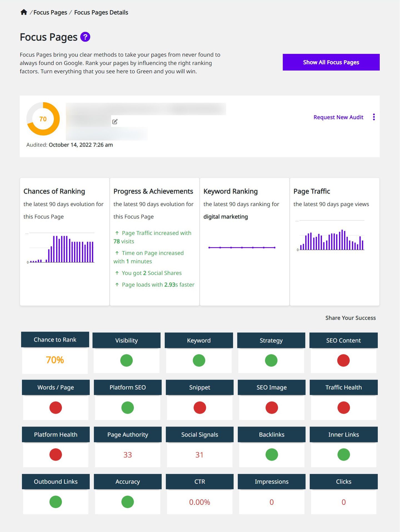Click the red SEO Content status dot
The image size is (400, 532).
tap(343, 360)
